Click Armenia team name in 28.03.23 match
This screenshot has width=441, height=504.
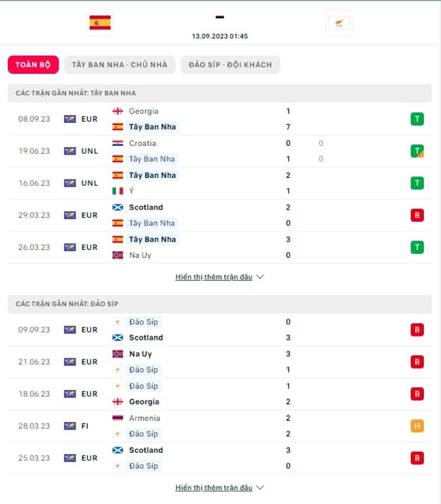point(144,418)
